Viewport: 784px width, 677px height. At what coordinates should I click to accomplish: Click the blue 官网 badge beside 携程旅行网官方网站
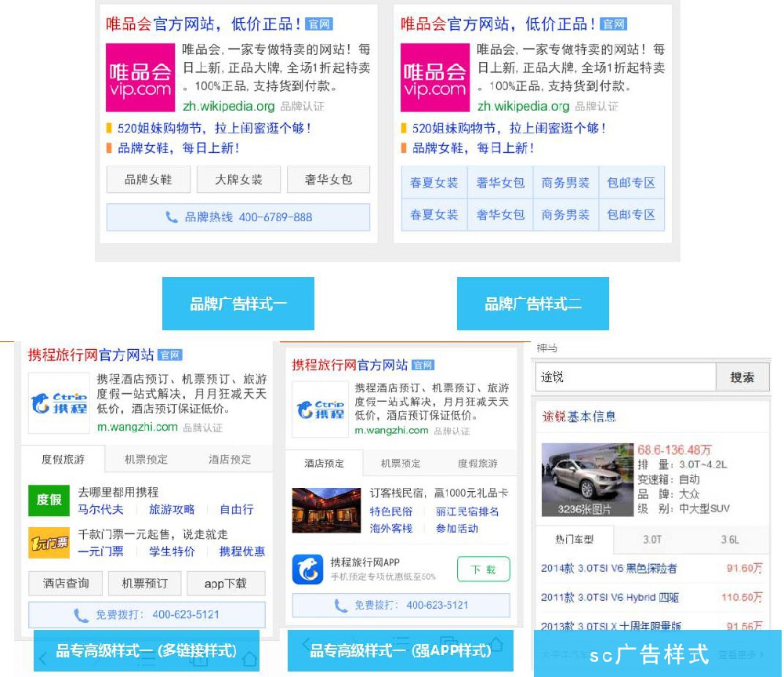pos(169,355)
